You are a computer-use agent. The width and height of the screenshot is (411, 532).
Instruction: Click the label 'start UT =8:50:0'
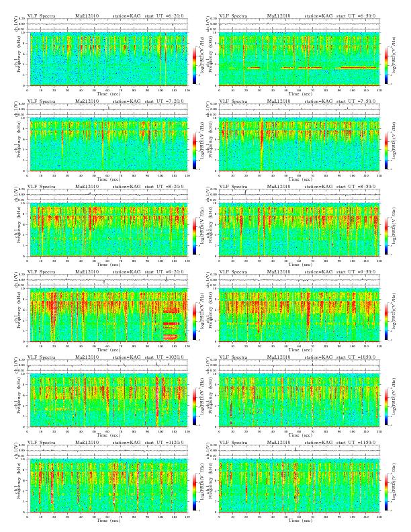click(x=356, y=186)
